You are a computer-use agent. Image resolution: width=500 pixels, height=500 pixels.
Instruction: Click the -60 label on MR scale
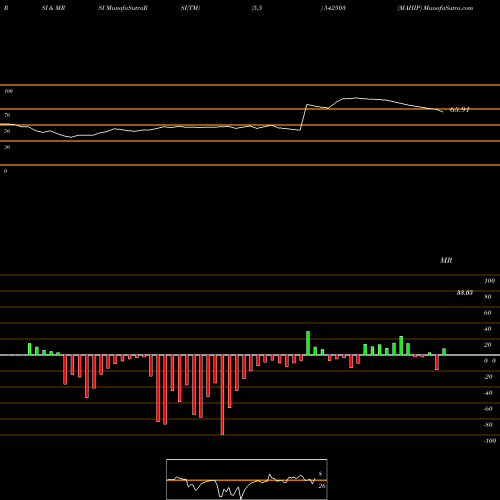(x=488, y=409)
